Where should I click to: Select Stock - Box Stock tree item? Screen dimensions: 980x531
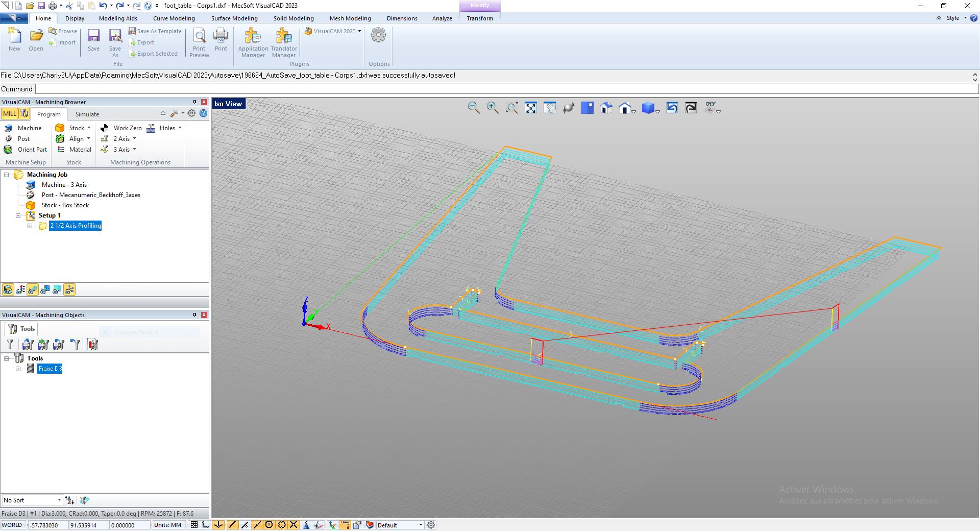[x=65, y=205]
